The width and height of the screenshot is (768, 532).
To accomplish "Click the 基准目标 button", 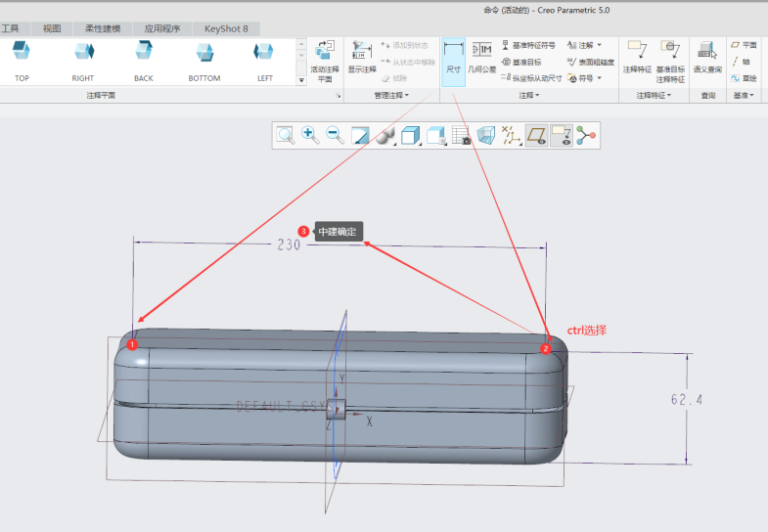I will click(x=526, y=62).
